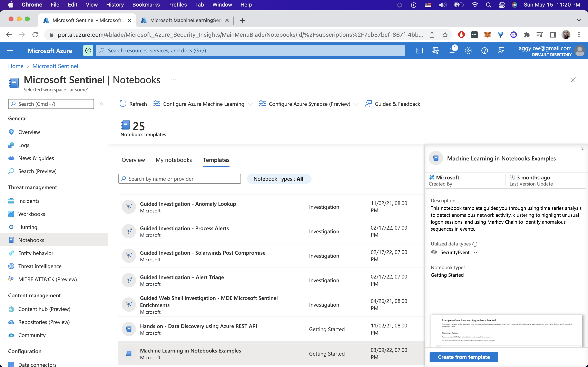Open the portal hamburger menu

[x=10, y=51]
